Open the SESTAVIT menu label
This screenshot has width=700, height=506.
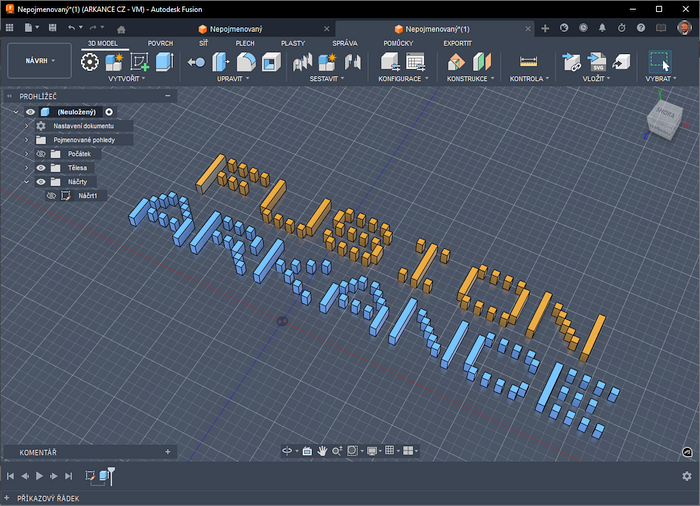[325, 78]
